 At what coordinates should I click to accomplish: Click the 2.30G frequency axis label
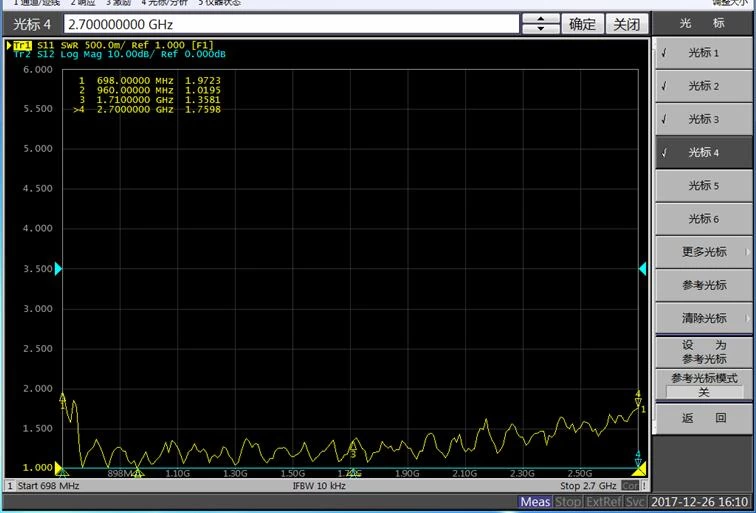coord(523,473)
